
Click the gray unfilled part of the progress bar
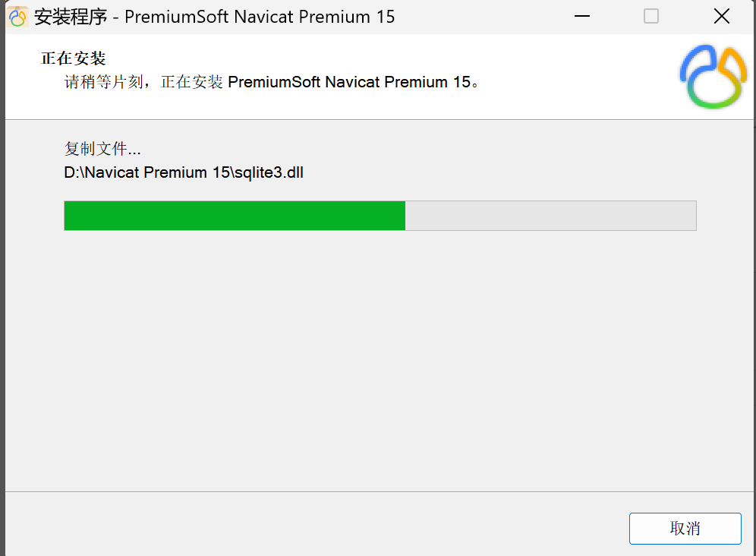click(550, 216)
